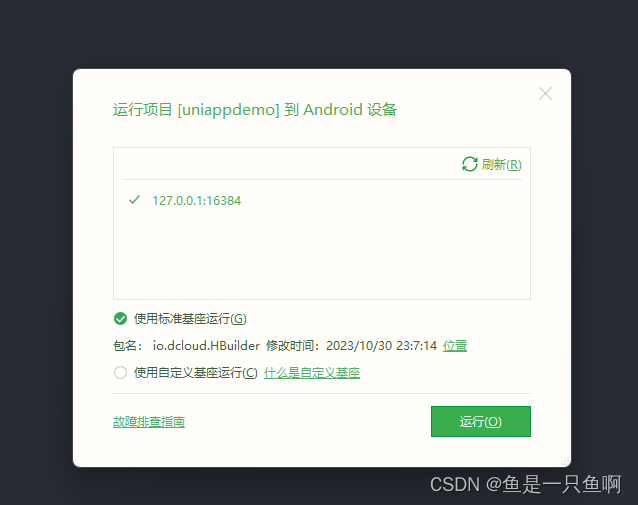Click the 使用标准基座运行(G) label text
Screen dimensions: 638x505
pos(190,319)
